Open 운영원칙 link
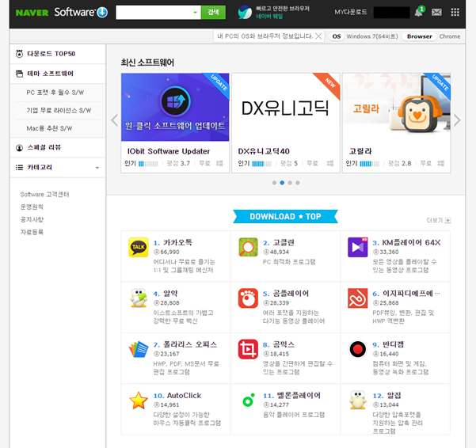The image size is (476, 448). pyautogui.click(x=32, y=207)
